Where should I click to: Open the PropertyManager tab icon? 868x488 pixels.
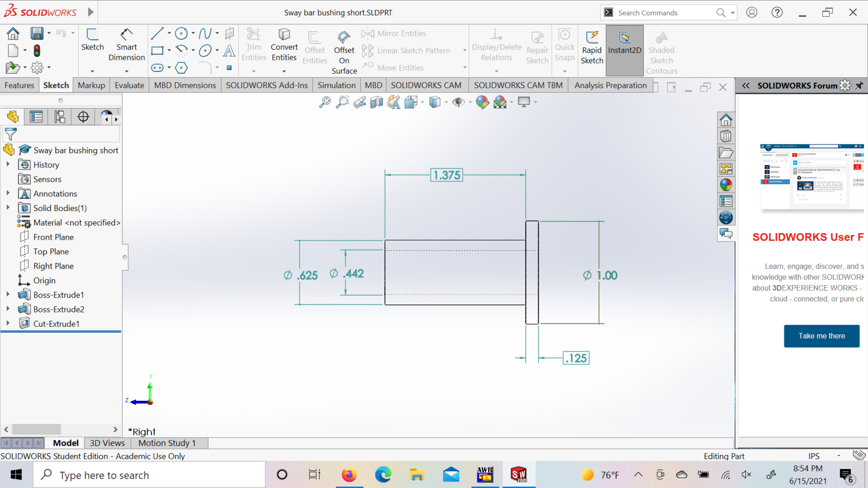tap(36, 117)
